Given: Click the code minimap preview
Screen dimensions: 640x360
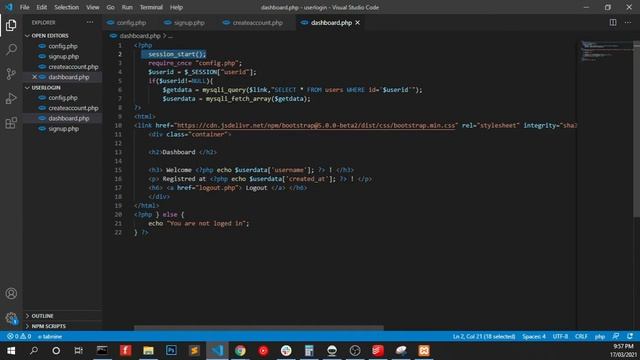Looking at the screenshot, I should tap(606, 51).
